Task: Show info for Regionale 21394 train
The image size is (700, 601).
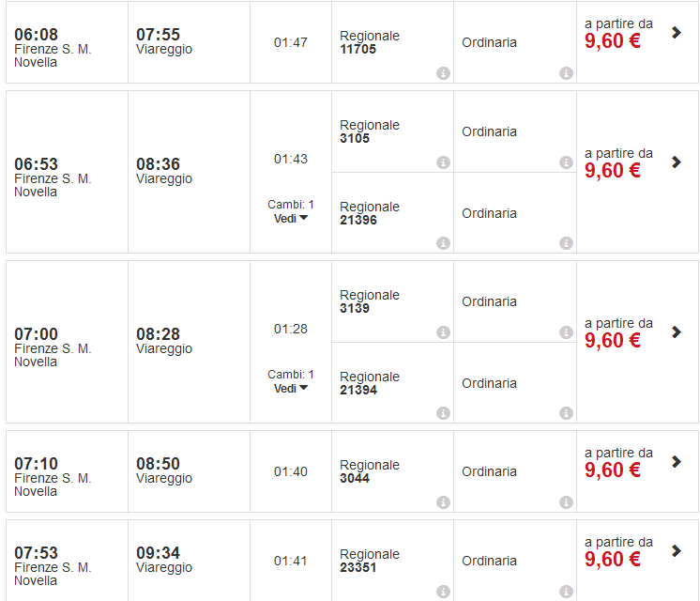Action: pos(443,413)
